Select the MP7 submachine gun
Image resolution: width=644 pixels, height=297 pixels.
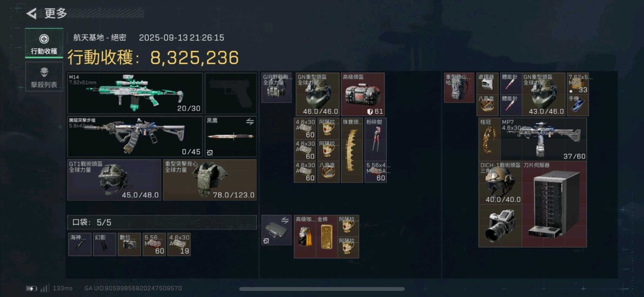(x=543, y=139)
